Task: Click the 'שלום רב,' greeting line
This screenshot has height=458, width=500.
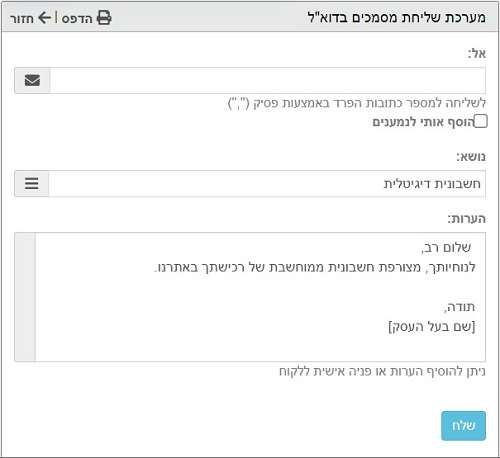Action: (446, 247)
